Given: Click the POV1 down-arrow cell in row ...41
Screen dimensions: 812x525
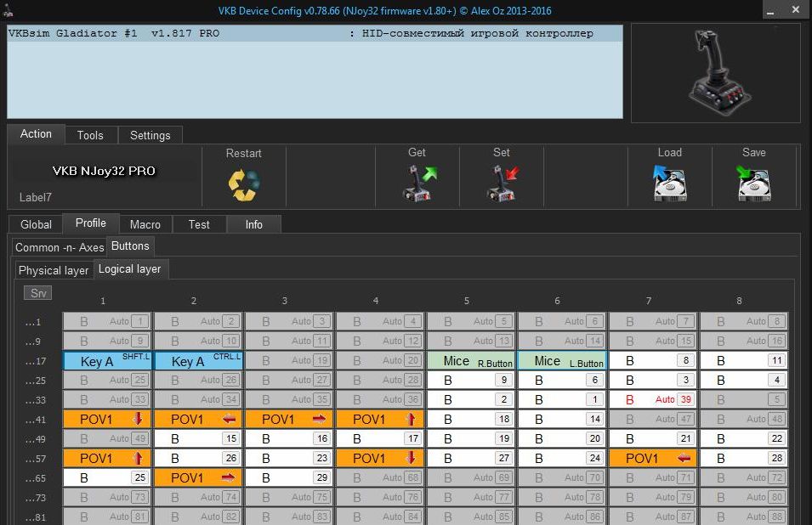Looking at the screenshot, I should 107,419.
